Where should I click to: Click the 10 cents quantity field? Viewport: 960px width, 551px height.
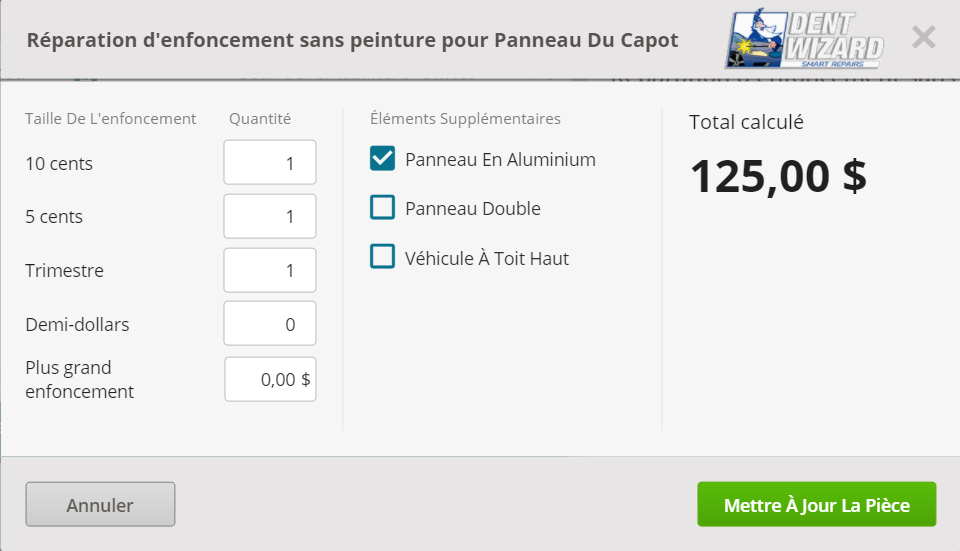pos(270,162)
